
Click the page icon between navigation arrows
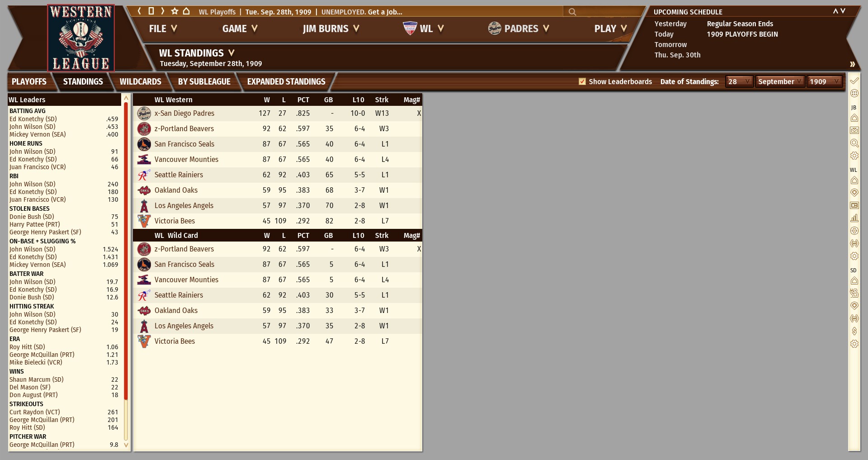(151, 11)
